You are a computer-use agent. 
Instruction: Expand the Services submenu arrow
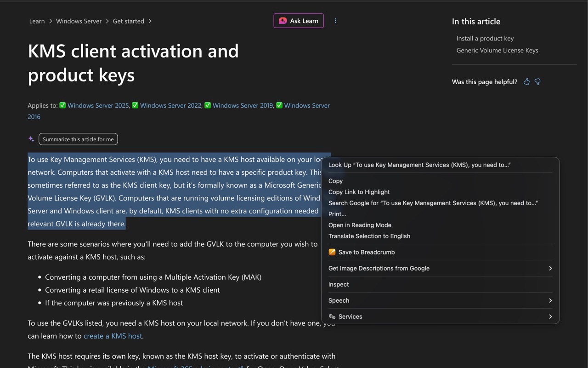[550, 316]
